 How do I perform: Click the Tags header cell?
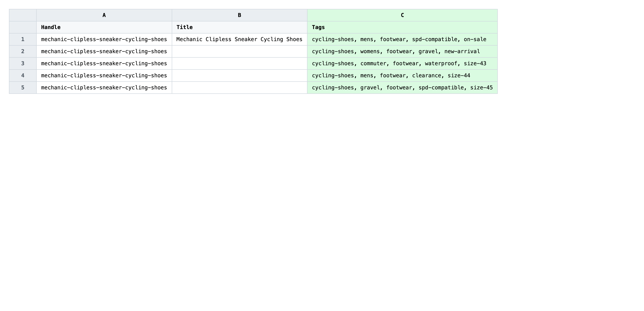(x=402, y=27)
